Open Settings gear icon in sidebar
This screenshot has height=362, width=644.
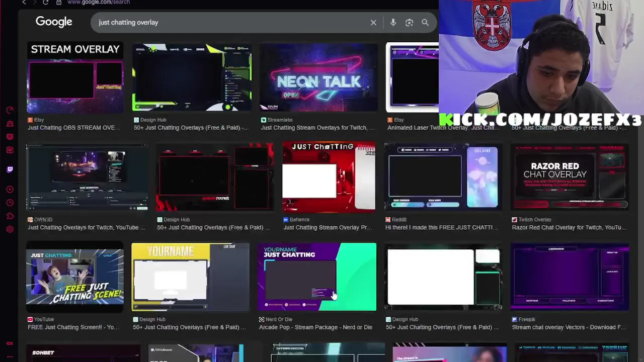pos(10,229)
